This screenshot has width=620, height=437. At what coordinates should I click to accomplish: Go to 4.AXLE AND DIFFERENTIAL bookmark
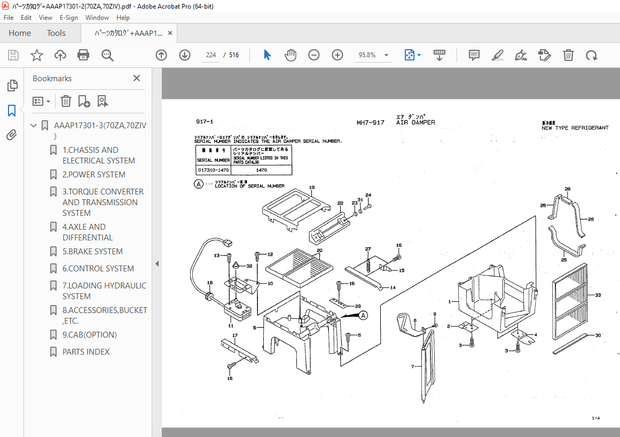coord(87,232)
